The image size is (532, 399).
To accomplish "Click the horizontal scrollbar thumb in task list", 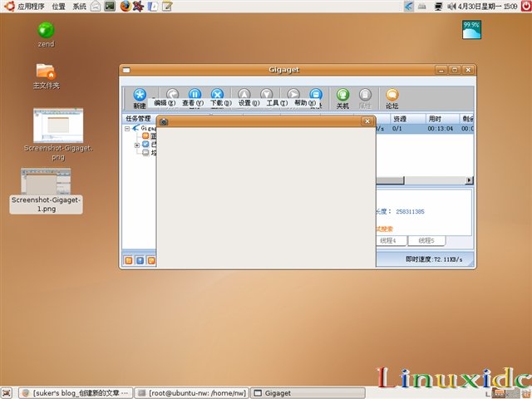I will [390, 180].
